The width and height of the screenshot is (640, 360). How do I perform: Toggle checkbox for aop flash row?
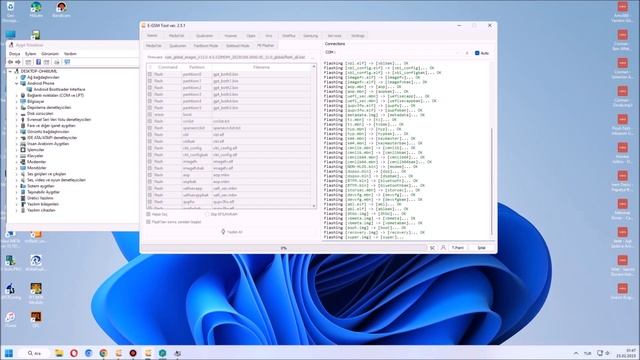pyautogui.click(x=150, y=175)
